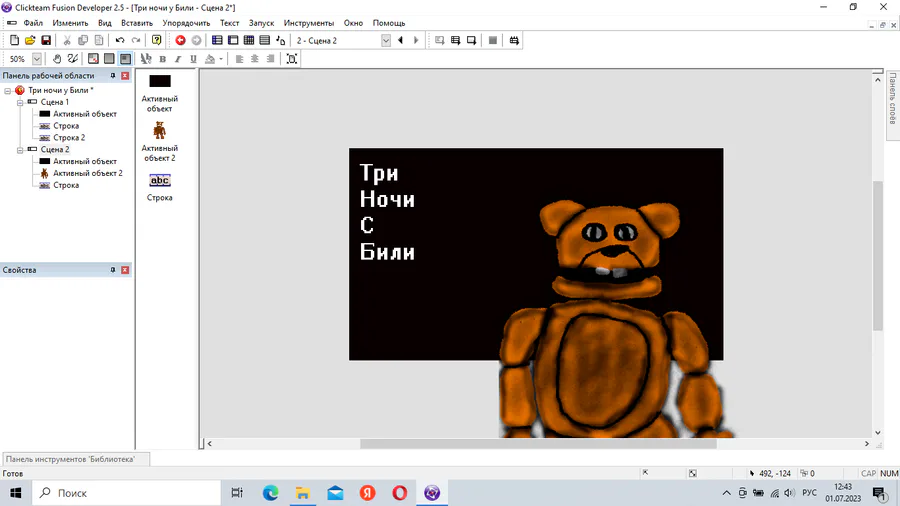Go forward with the grey arrow button
Screen dimensions: 900x506
pyautogui.click(x=196, y=40)
